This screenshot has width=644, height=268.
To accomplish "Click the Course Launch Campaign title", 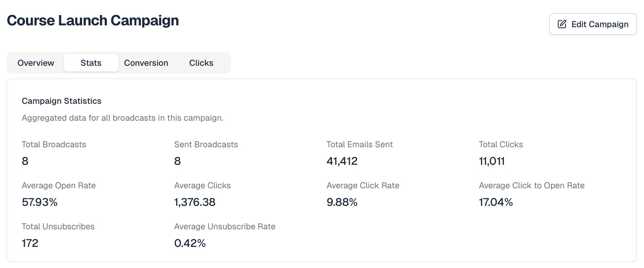I will [93, 21].
